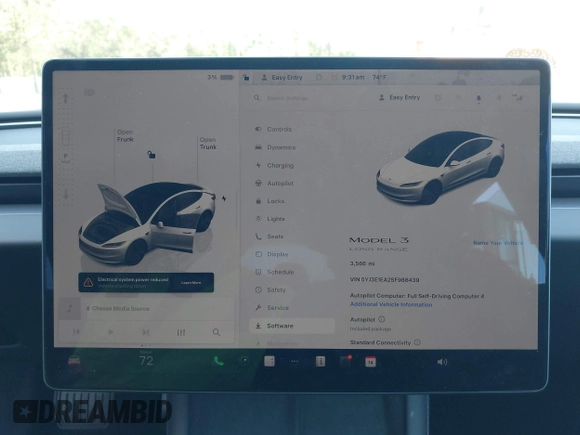
Task: Tap the charge port lightning icon
Action: click(224, 198)
